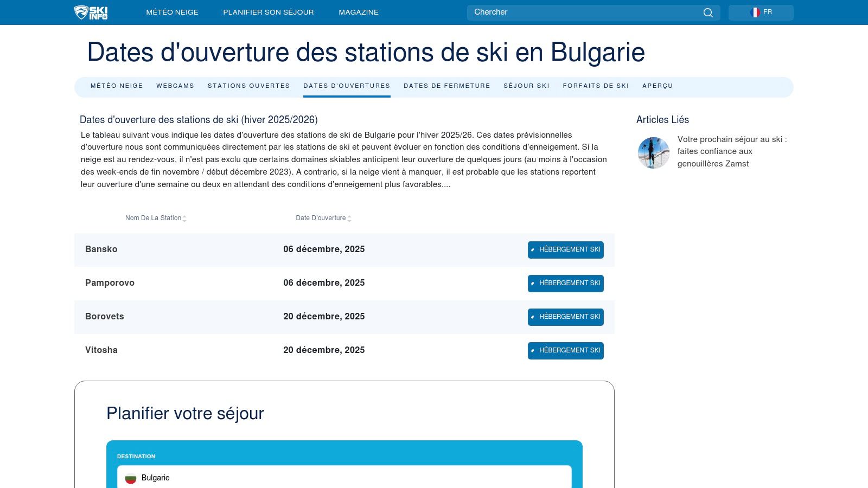Click the key icon on Vitosha's hébergement button

pos(533,350)
